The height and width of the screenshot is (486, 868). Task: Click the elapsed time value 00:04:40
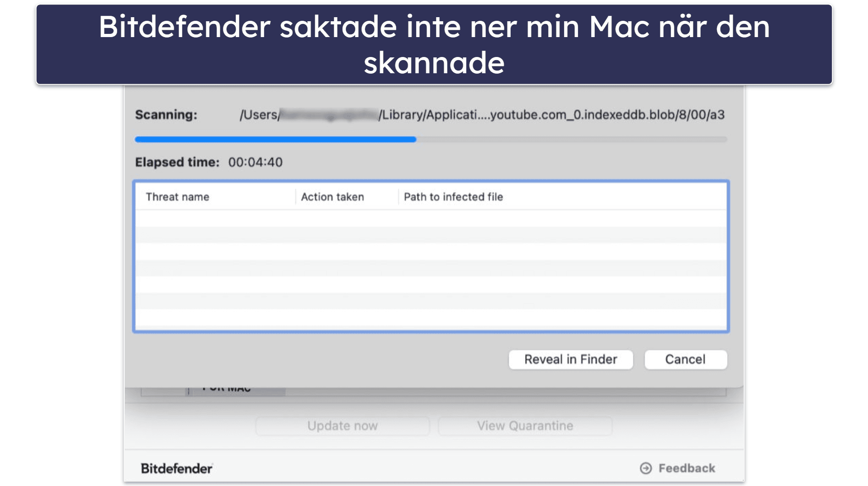(x=255, y=162)
